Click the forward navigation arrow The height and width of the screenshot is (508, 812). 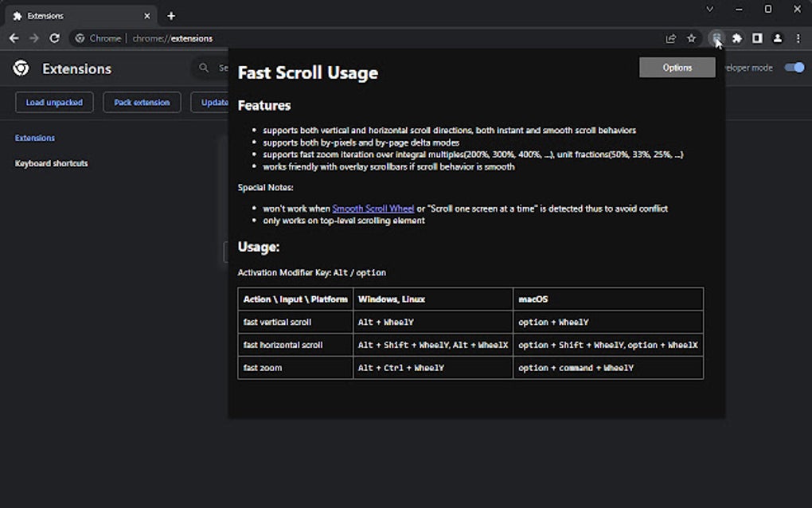tap(33, 37)
